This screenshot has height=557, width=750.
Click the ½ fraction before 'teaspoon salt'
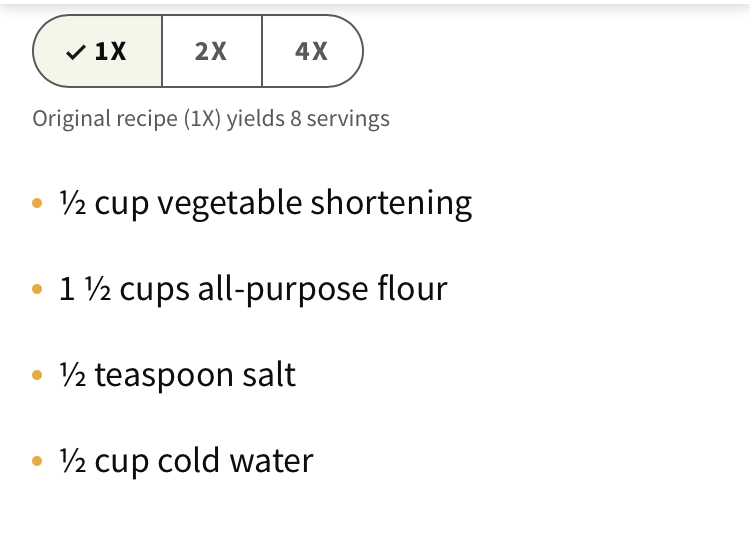73,375
